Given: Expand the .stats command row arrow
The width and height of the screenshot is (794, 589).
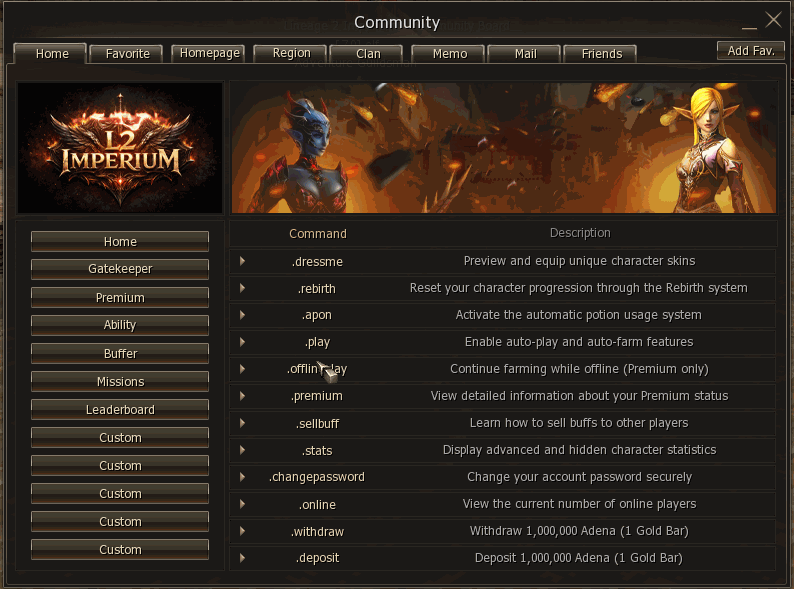Looking at the screenshot, I should point(243,450).
